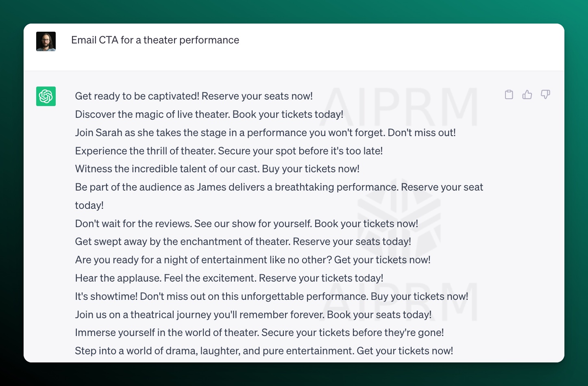Screen dimensions: 588x386
Task: Click the green ChatGPT logo icon
Action: tap(46, 96)
